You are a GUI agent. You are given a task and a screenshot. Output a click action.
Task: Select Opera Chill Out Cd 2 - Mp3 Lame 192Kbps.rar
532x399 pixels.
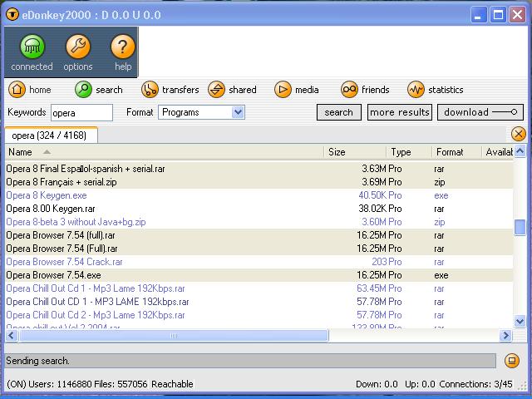pyautogui.click(x=259, y=315)
